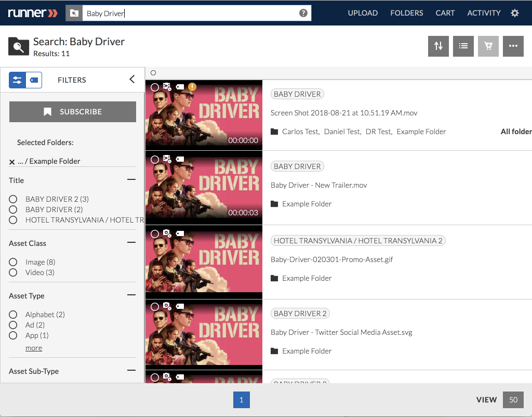
Task: Open the Promo-Asset gif thumbnail
Action: [x=204, y=262]
